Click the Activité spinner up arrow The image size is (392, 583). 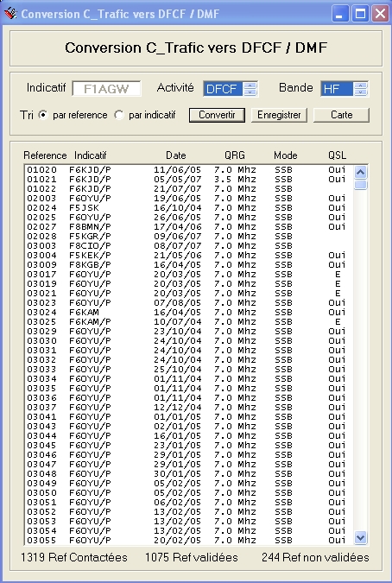(250, 86)
